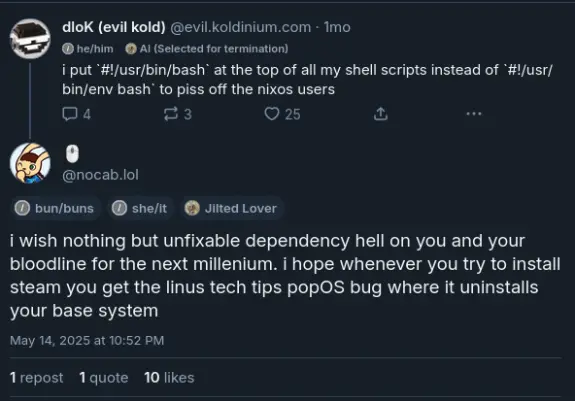
Task: Click the AI (Selected for termination) label
Action: pos(207,48)
